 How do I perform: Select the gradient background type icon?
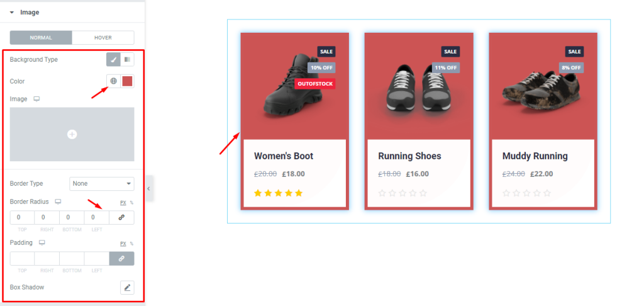(x=127, y=60)
